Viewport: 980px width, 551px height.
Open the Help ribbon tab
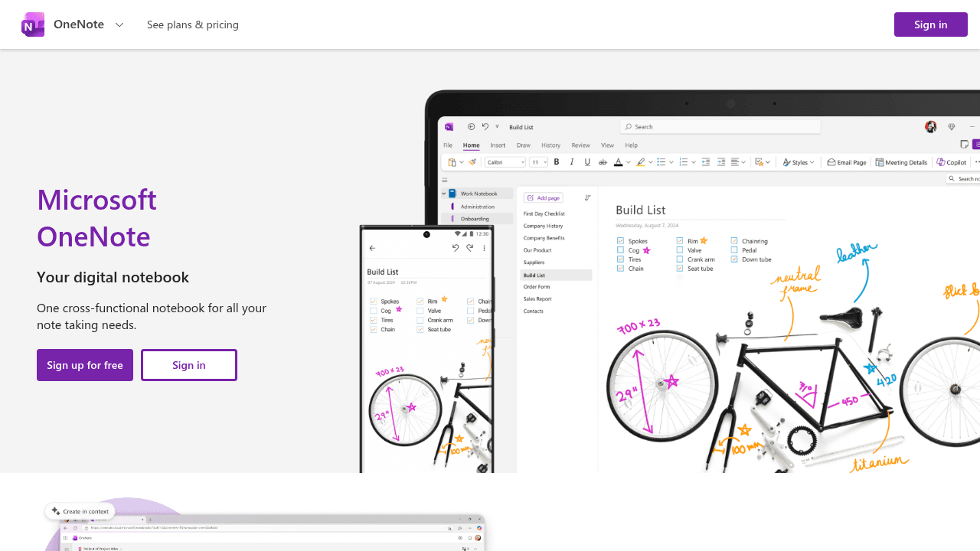pyautogui.click(x=632, y=145)
